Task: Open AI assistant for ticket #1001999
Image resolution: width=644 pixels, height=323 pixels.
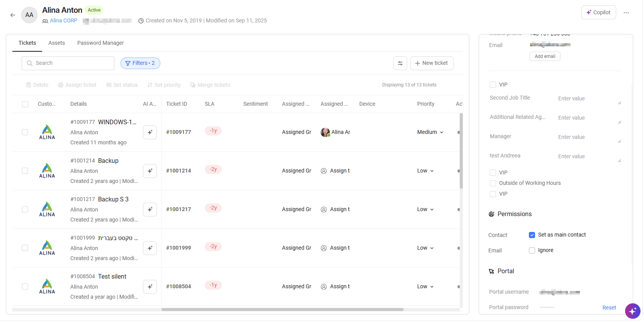Action: (150, 248)
